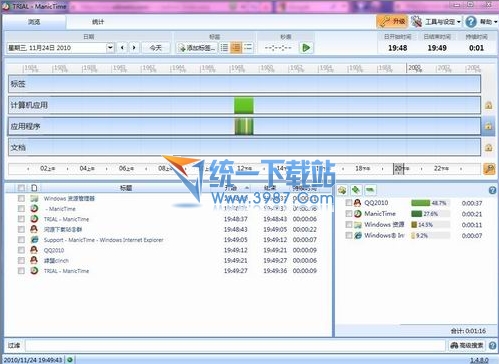Click the 今天 today button
The height and width of the screenshot is (364, 499).
(156, 48)
